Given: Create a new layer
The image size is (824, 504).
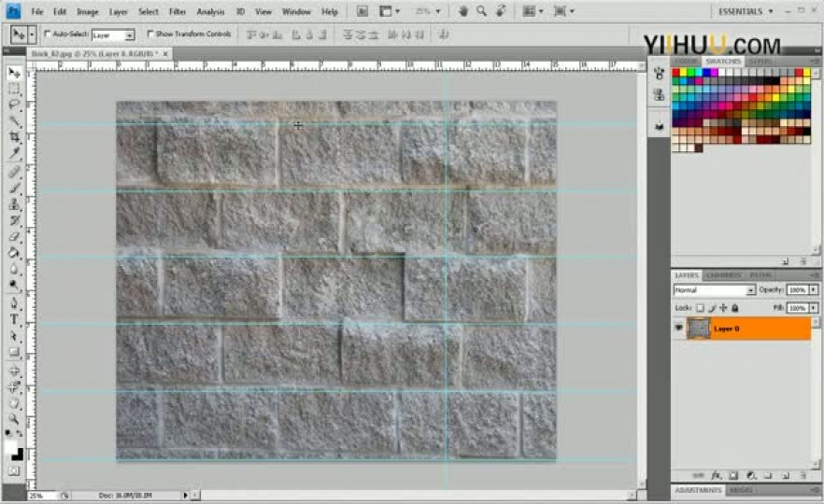Looking at the screenshot, I should pos(786,476).
